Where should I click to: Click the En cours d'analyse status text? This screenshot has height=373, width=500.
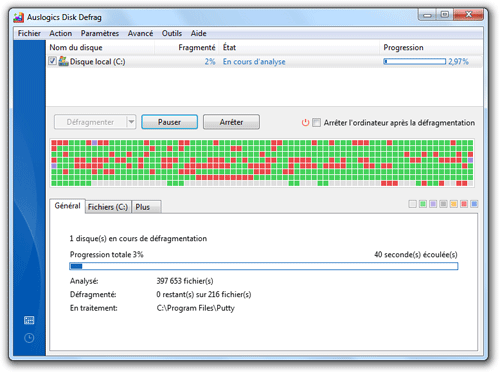(x=254, y=62)
